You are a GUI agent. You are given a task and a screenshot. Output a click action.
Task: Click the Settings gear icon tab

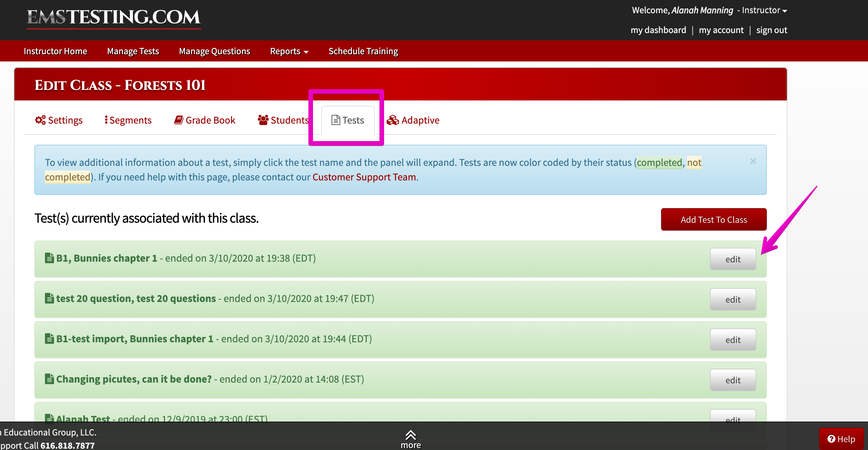(x=40, y=120)
